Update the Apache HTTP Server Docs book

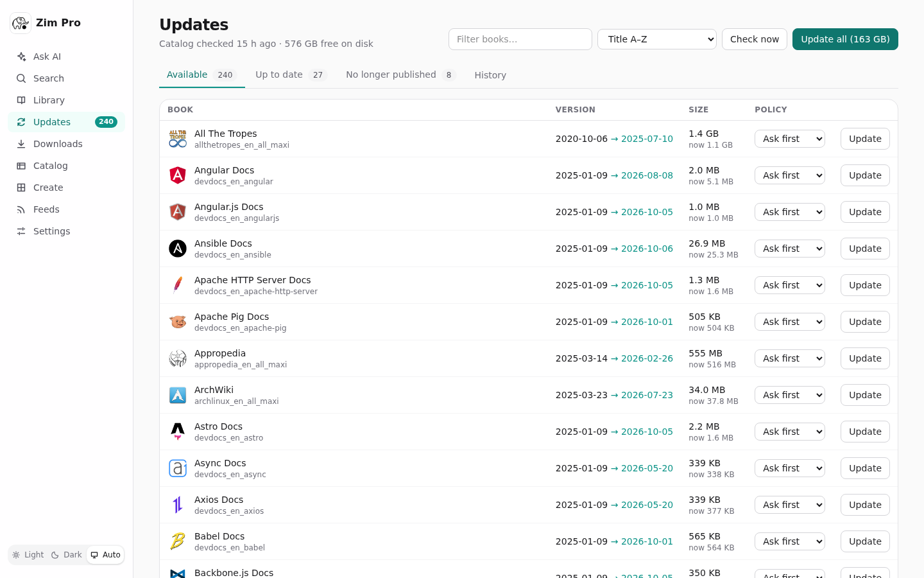click(865, 285)
